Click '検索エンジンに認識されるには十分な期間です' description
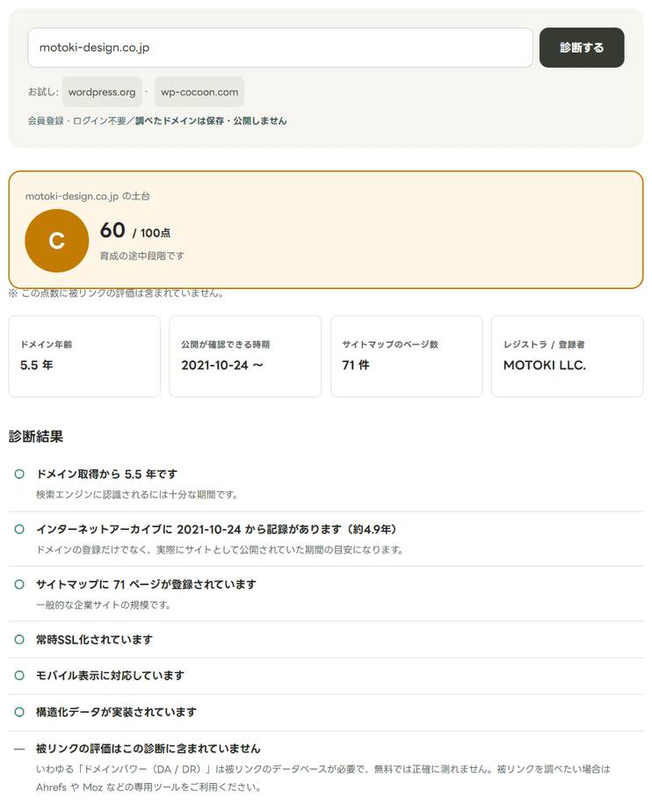652x812 pixels. 137,495
